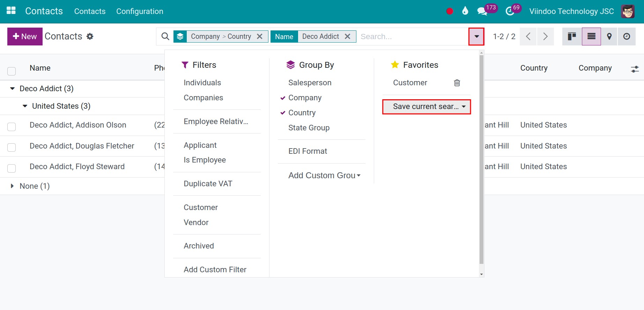Focus the Search input field

point(412,36)
